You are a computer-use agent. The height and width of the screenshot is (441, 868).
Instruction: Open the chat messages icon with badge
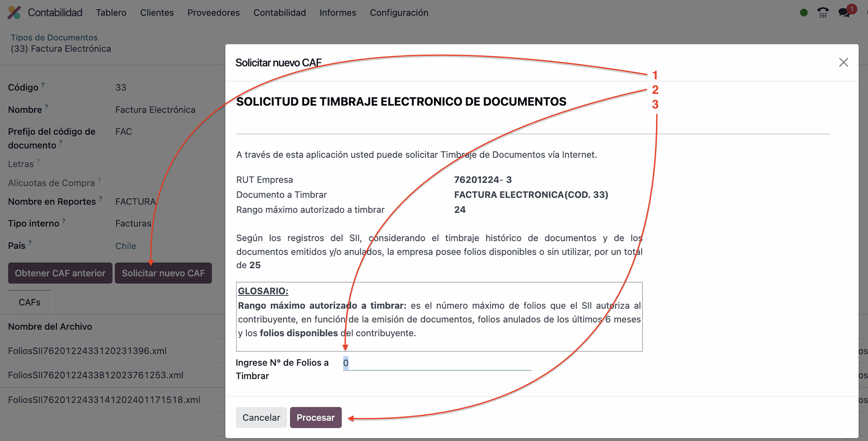(844, 12)
